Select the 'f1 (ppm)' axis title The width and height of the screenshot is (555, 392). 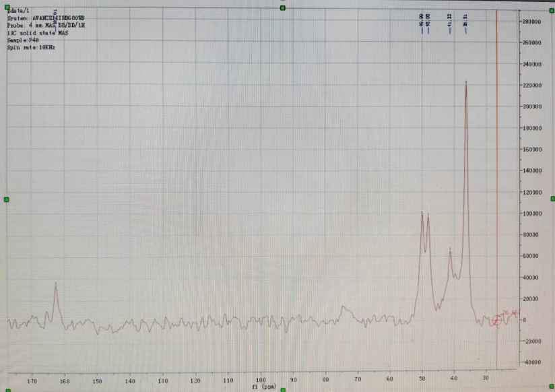264,387
